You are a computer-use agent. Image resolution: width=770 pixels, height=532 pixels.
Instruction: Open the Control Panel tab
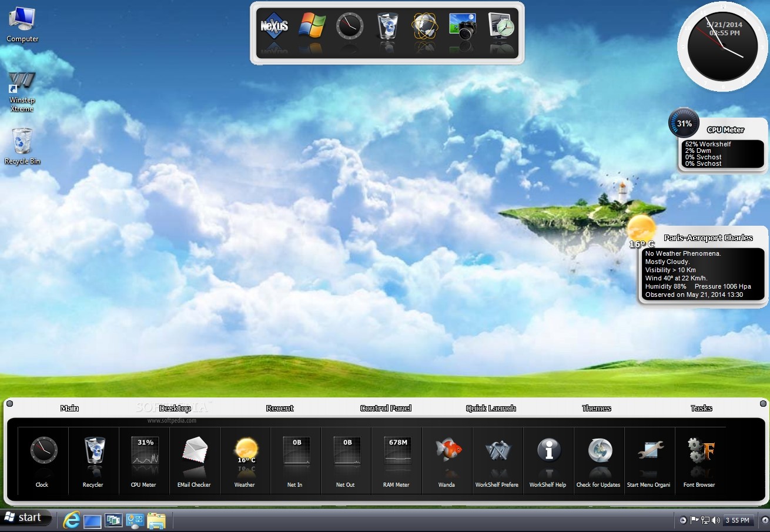click(386, 408)
